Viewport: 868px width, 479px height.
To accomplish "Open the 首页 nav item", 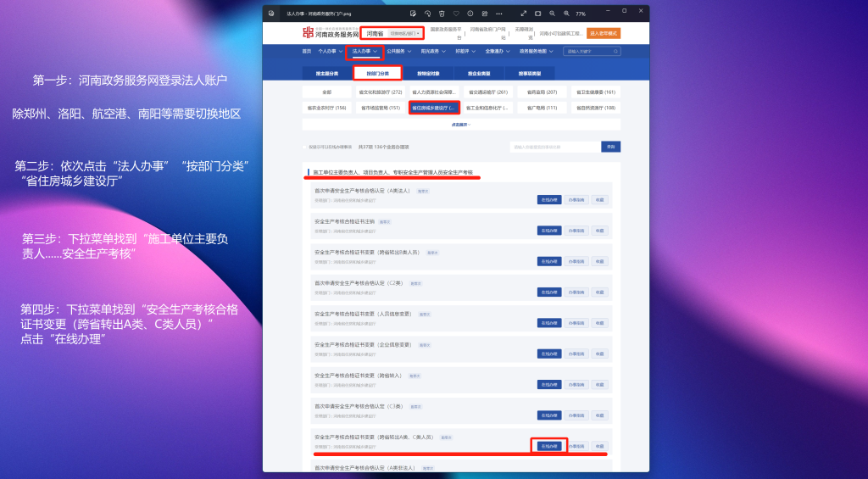I will [307, 51].
